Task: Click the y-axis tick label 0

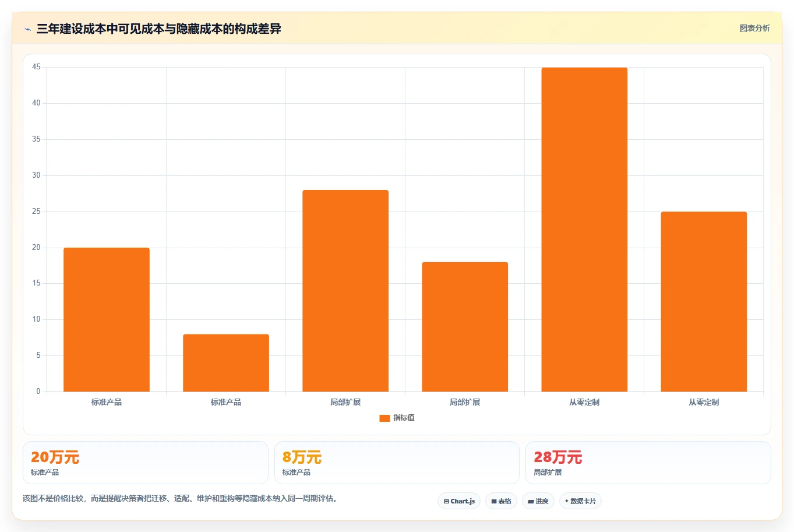Action: [x=38, y=392]
